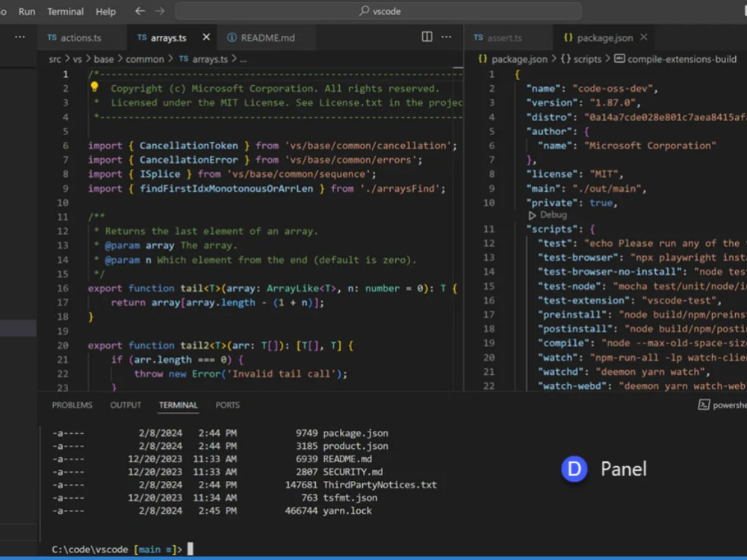The height and width of the screenshot is (560, 747).
Task: Close the arrays.ts tab
Action: (206, 37)
